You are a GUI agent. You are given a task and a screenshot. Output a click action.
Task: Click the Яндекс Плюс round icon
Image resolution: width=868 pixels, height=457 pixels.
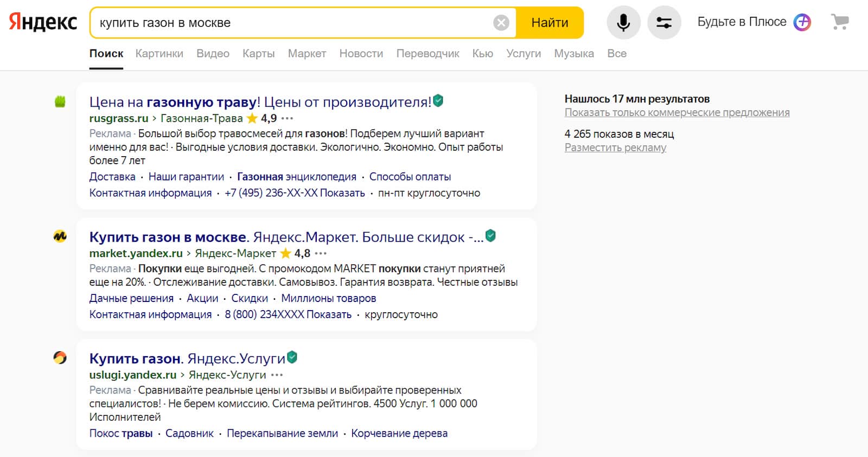[x=802, y=22]
